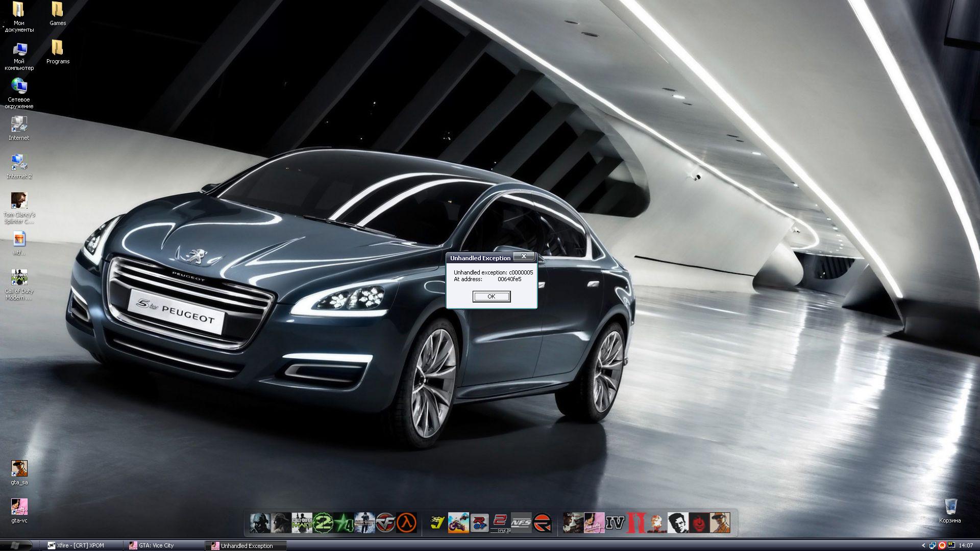Launch CrossFire CF dock icon

tap(386, 523)
